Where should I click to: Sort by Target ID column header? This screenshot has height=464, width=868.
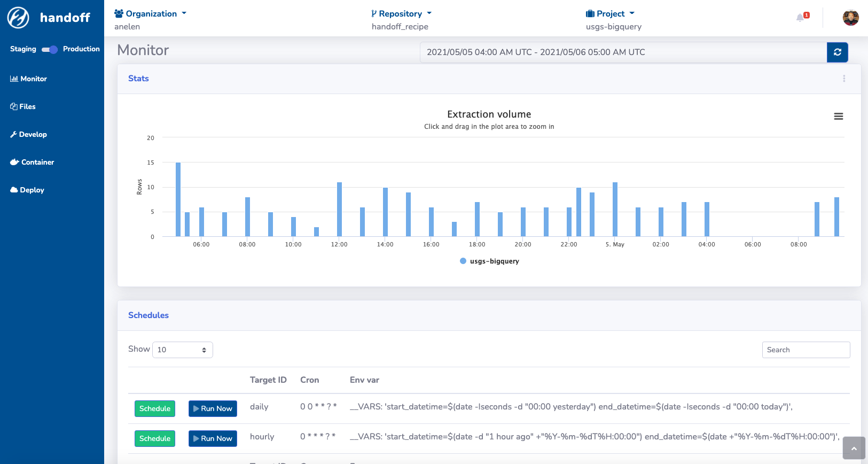click(x=268, y=380)
